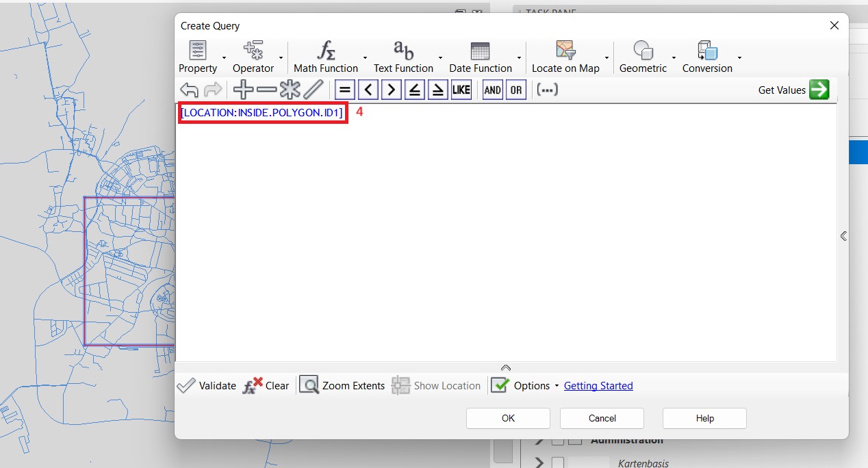Image resolution: width=868 pixels, height=468 pixels.
Task: Insert the LIKE operator
Action: click(461, 90)
